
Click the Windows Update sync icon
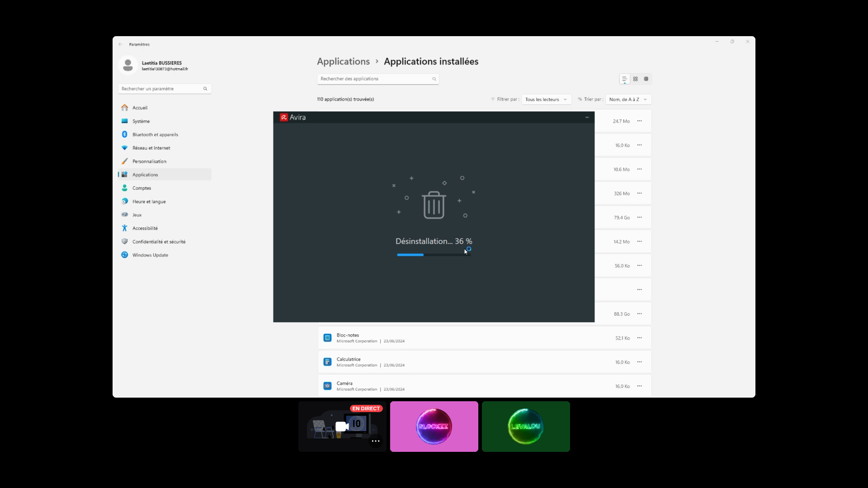coord(125,255)
